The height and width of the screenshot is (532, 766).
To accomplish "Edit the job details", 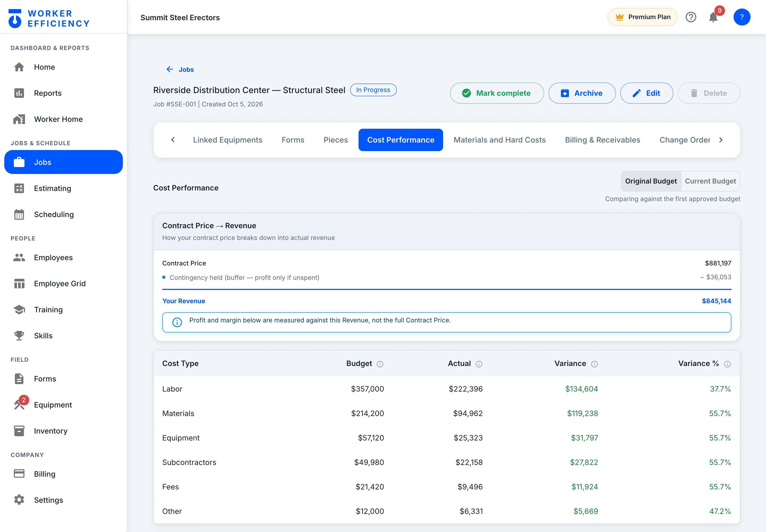I will point(646,93).
